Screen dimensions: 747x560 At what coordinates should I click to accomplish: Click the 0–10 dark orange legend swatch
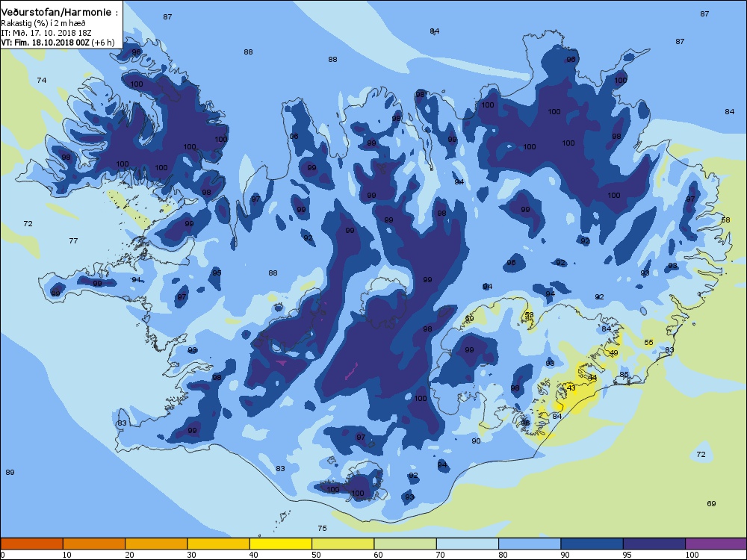31,544
